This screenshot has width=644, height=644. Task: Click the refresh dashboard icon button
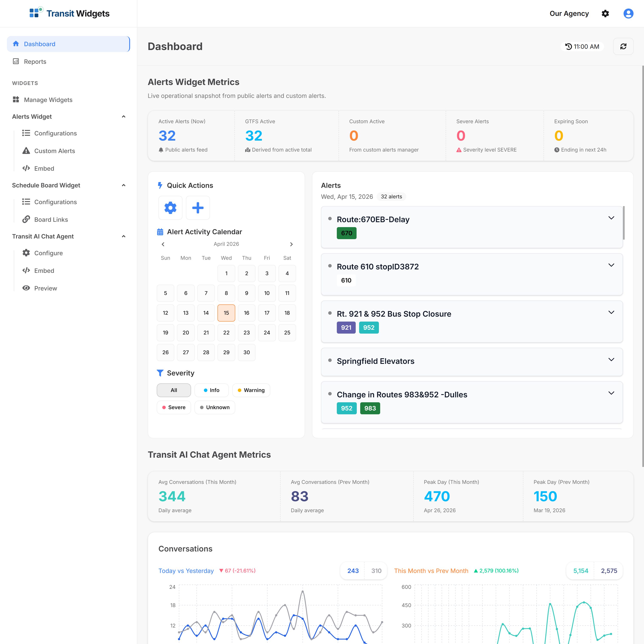click(x=623, y=46)
